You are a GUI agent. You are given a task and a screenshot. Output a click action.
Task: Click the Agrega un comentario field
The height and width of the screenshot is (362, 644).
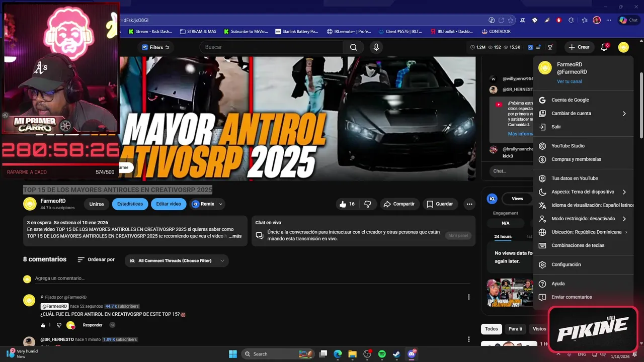pos(252,279)
